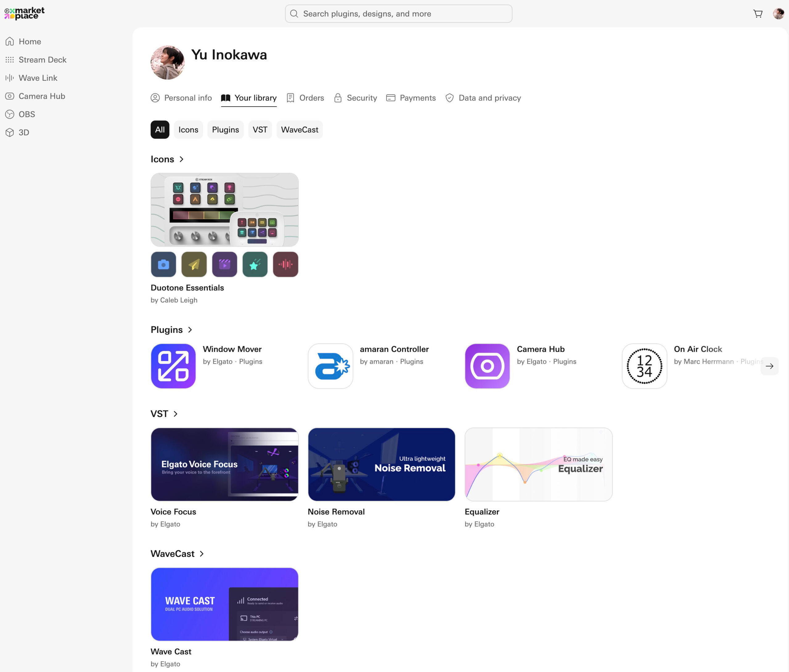Image resolution: width=789 pixels, height=672 pixels.
Task: Open Wave Link in sidebar
Action: point(38,78)
